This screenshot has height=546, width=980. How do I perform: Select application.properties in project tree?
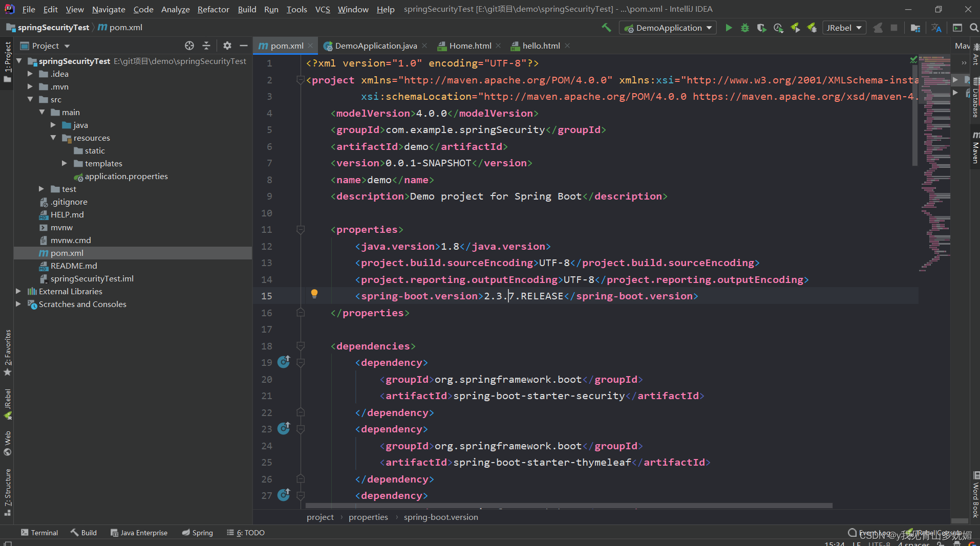pos(126,176)
